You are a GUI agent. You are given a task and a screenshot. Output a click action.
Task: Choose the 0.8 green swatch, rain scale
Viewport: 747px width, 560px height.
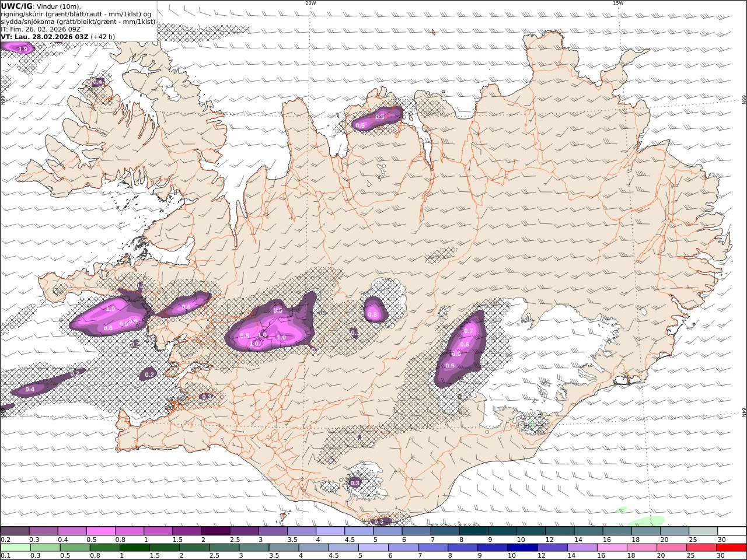tap(104, 547)
